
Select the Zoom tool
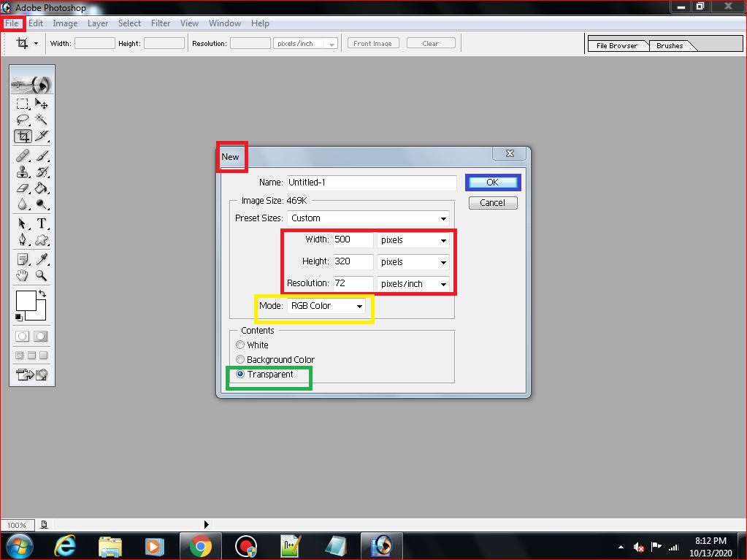click(x=42, y=276)
